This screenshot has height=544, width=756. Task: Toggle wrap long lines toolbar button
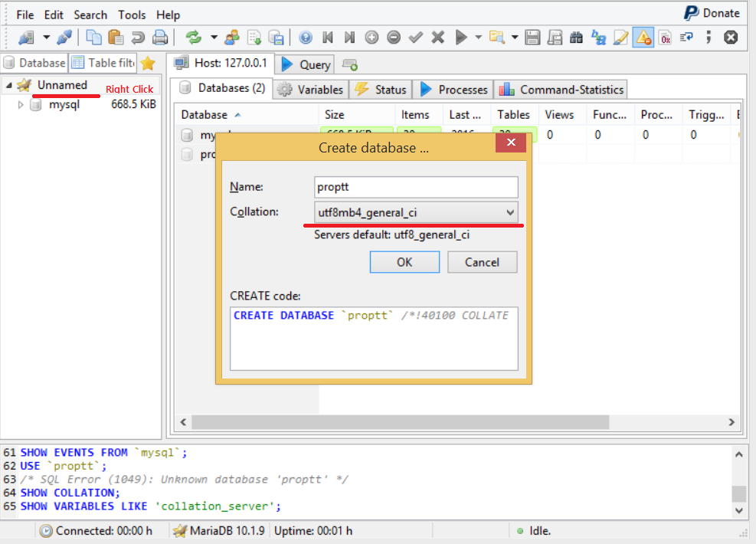tap(687, 37)
